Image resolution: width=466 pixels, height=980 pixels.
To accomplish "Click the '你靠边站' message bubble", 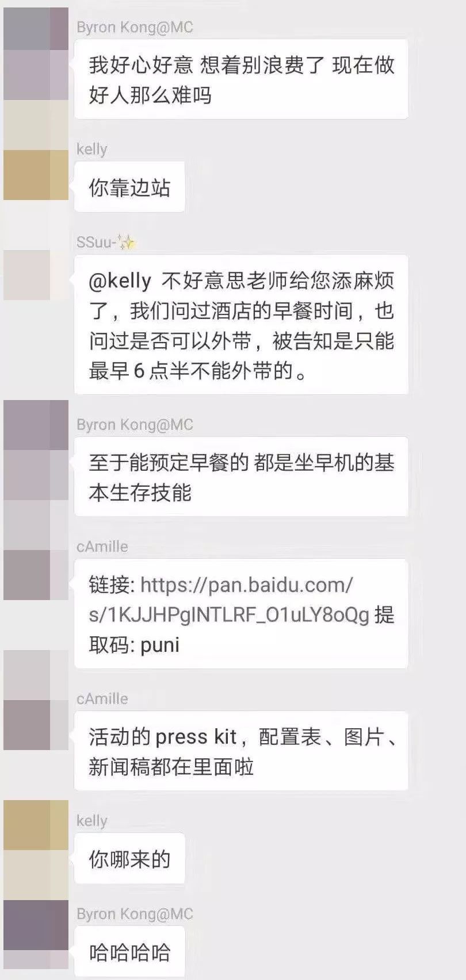I will point(129,187).
